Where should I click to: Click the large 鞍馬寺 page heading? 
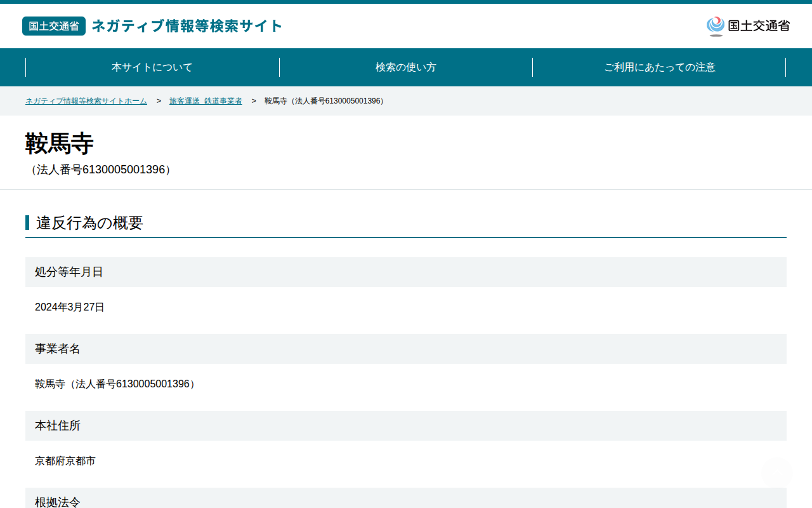60,144
